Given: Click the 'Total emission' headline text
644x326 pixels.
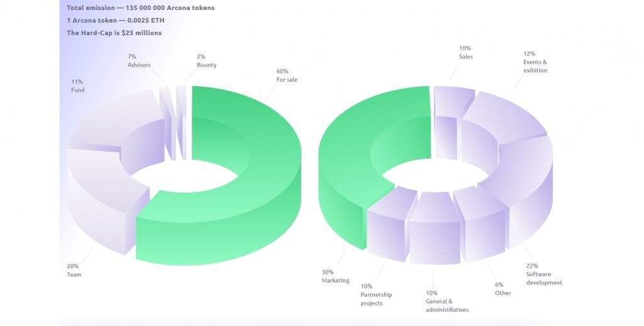Looking at the screenshot, I should click(140, 8).
